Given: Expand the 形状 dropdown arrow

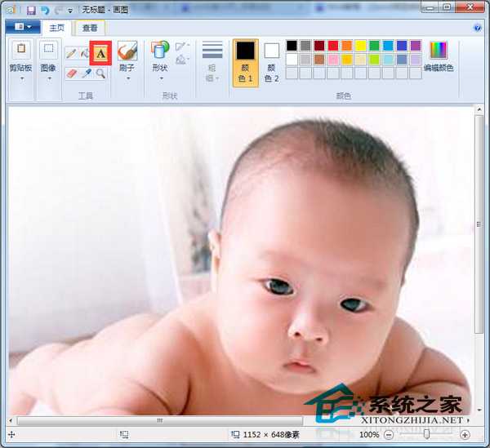Looking at the screenshot, I should pyautogui.click(x=161, y=78).
